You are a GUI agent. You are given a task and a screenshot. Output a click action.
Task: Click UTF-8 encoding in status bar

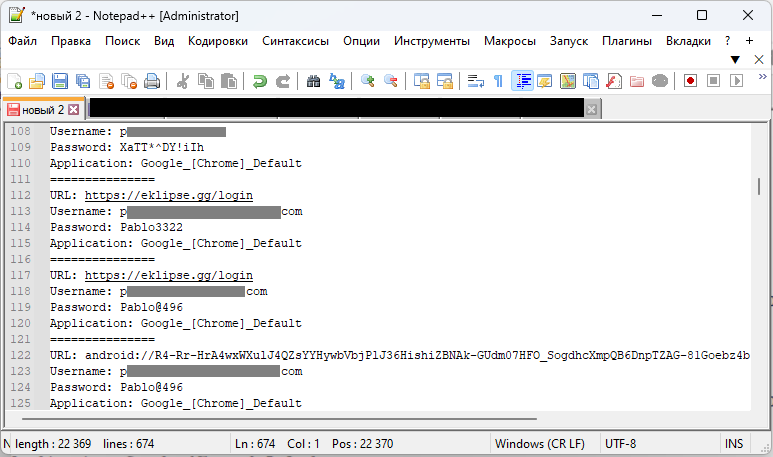(620, 444)
